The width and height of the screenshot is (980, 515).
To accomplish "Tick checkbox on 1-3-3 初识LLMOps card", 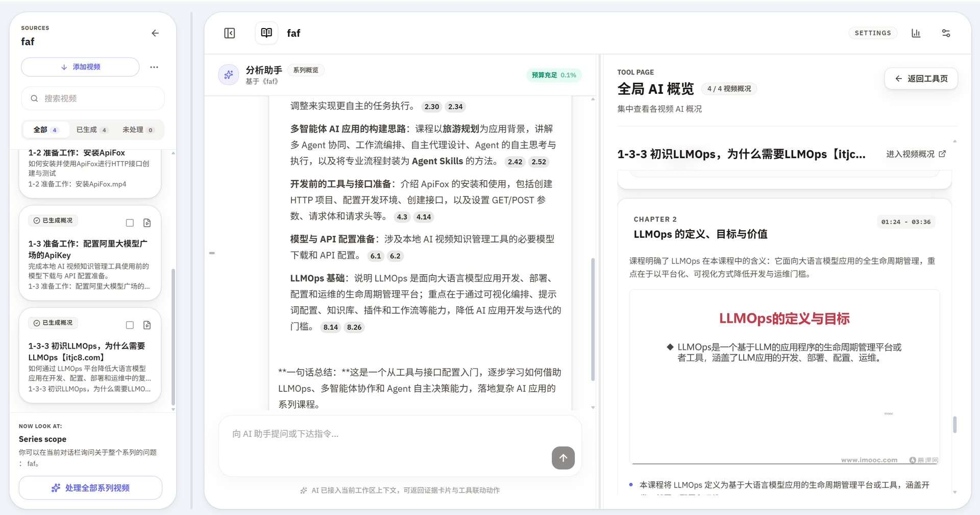I will (130, 325).
